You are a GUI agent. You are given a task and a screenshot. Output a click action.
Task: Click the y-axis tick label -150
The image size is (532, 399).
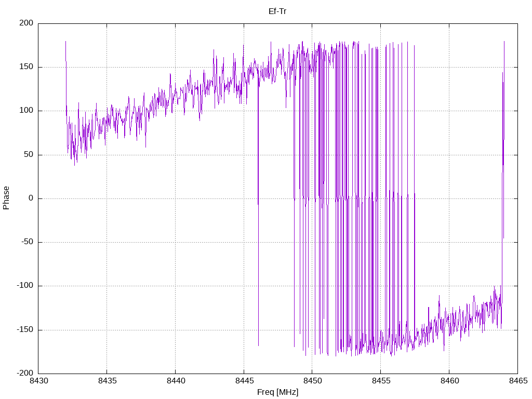coord(25,329)
